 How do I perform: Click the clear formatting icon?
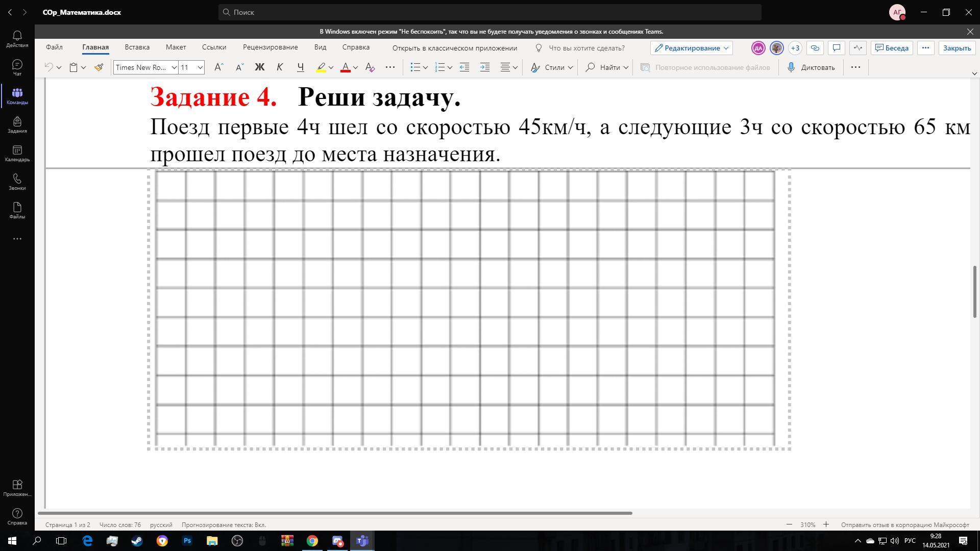[x=370, y=67]
